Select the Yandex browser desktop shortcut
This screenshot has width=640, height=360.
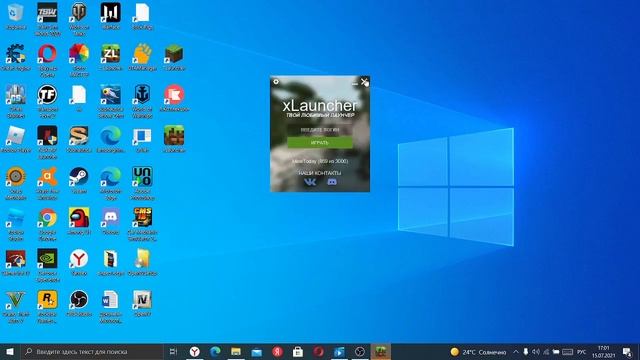point(79,261)
